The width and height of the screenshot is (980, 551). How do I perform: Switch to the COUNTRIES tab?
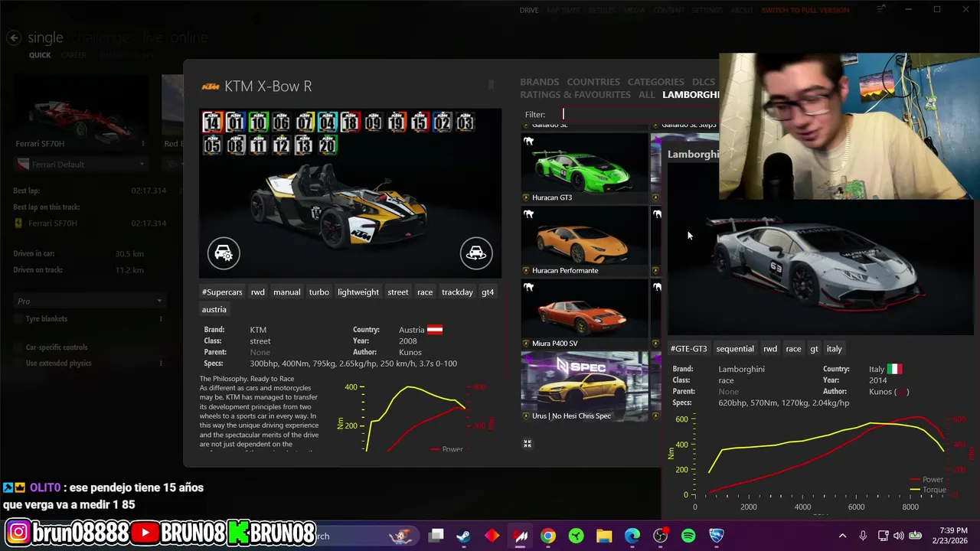593,82
